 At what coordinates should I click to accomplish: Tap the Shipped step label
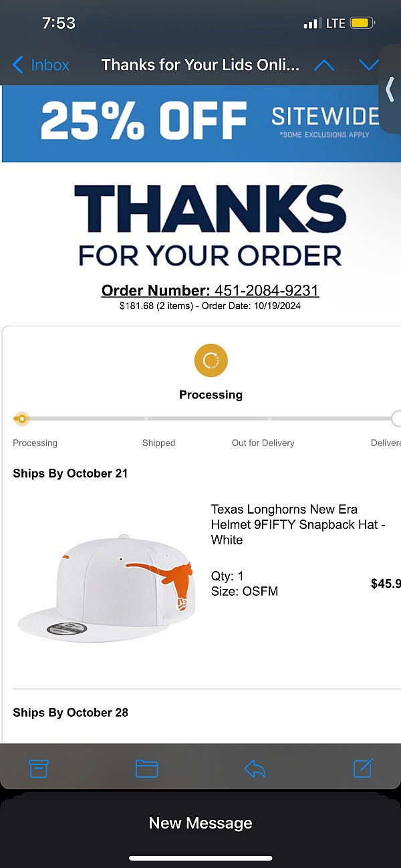tap(158, 443)
